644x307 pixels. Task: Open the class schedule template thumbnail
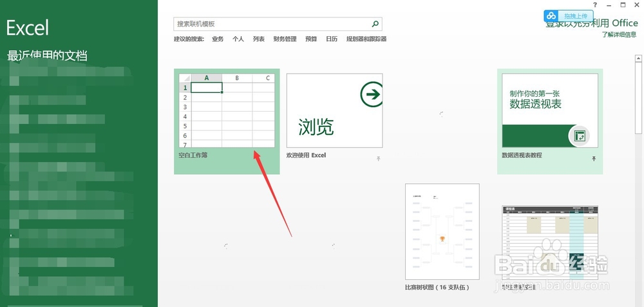click(x=550, y=243)
